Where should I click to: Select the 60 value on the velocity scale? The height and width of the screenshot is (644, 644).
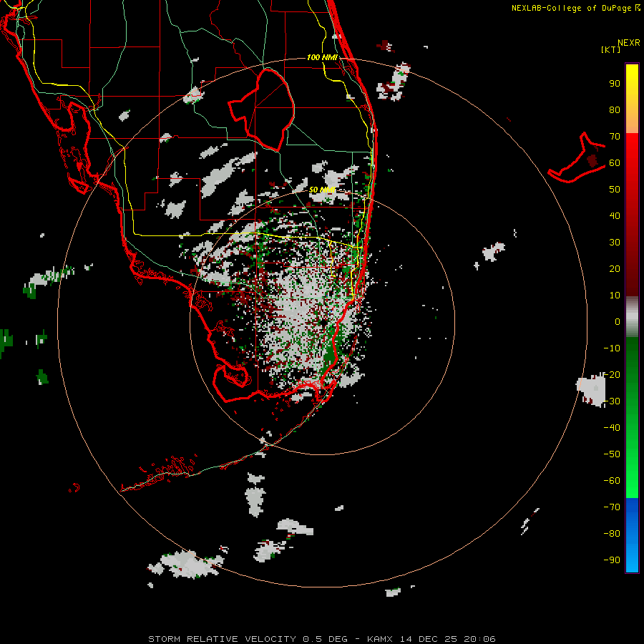pos(615,162)
